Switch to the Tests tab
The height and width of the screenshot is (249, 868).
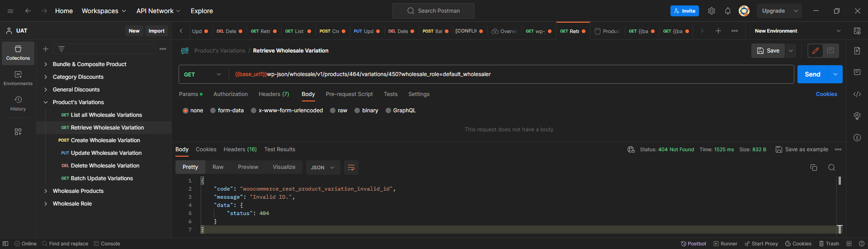[391, 94]
